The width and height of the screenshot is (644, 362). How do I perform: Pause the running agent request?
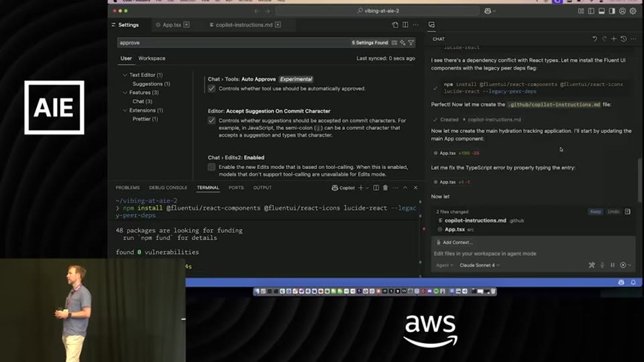click(x=612, y=265)
